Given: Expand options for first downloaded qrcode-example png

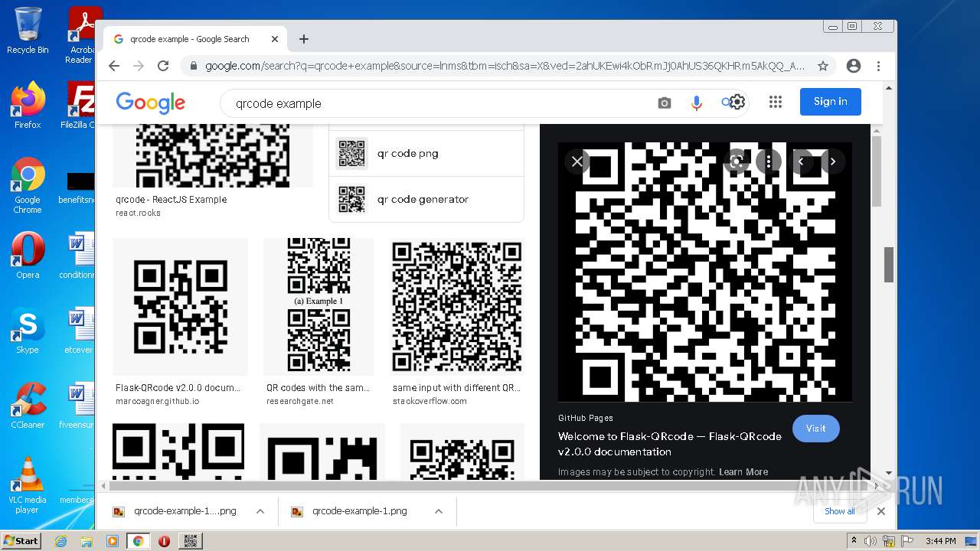Looking at the screenshot, I should (x=260, y=511).
